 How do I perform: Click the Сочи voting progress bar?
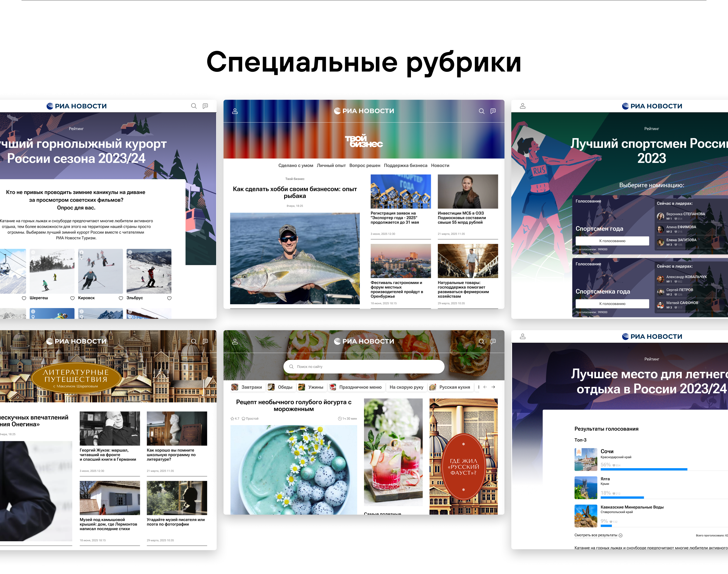644,469
